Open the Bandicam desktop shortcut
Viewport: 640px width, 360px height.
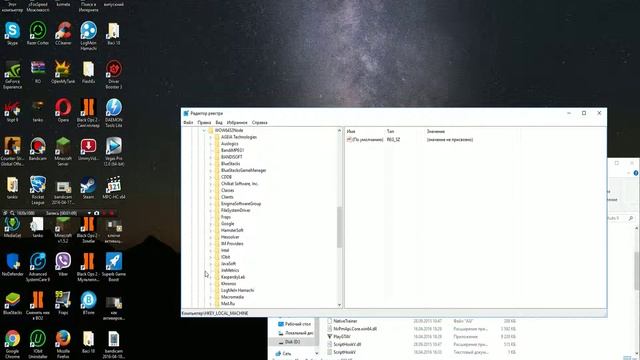tap(38, 149)
